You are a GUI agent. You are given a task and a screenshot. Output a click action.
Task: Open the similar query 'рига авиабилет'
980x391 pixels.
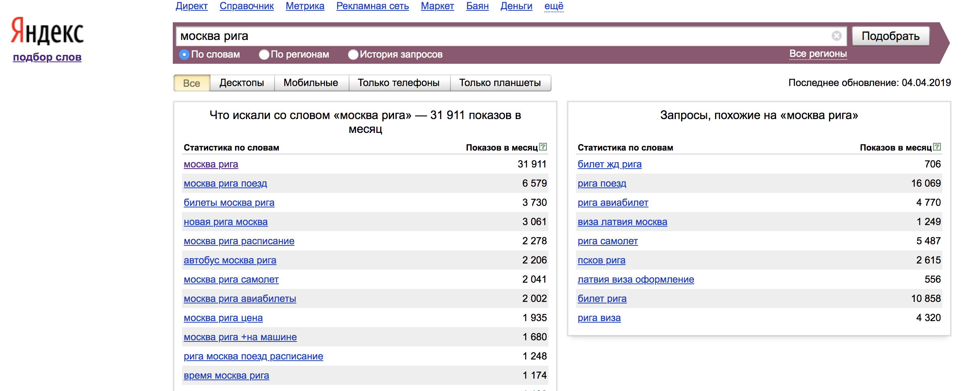[x=613, y=203]
